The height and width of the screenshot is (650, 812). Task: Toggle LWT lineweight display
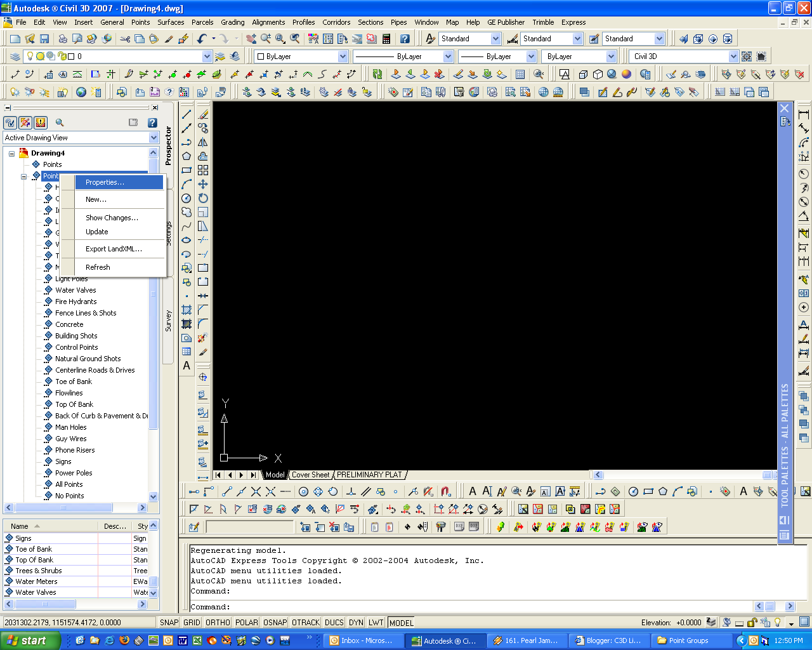(x=376, y=623)
